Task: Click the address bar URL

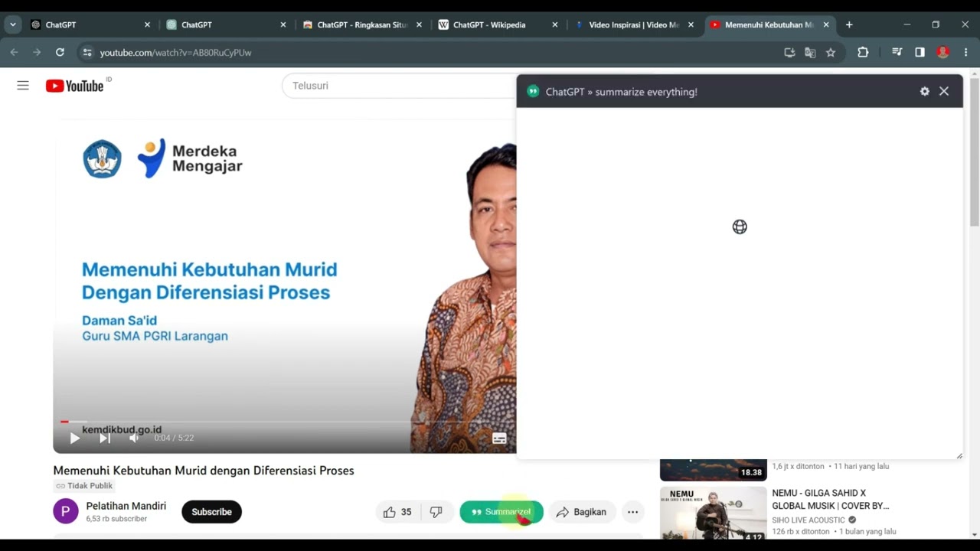Action: point(175,53)
